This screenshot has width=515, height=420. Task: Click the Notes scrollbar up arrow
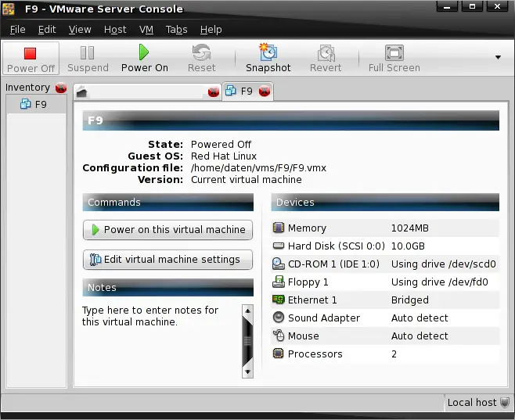click(x=247, y=311)
